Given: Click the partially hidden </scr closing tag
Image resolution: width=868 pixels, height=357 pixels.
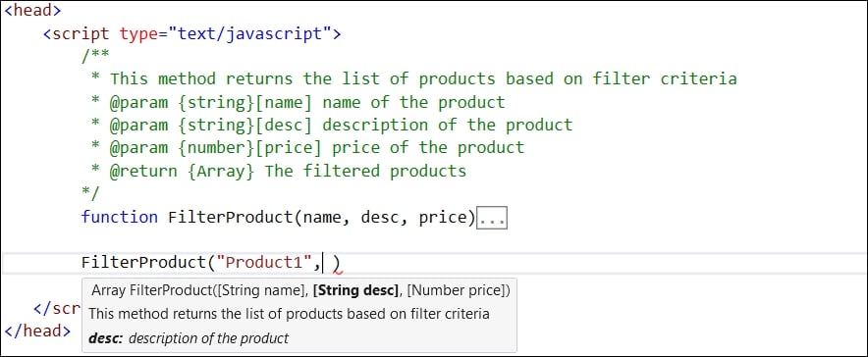Looking at the screenshot, I should [58, 308].
